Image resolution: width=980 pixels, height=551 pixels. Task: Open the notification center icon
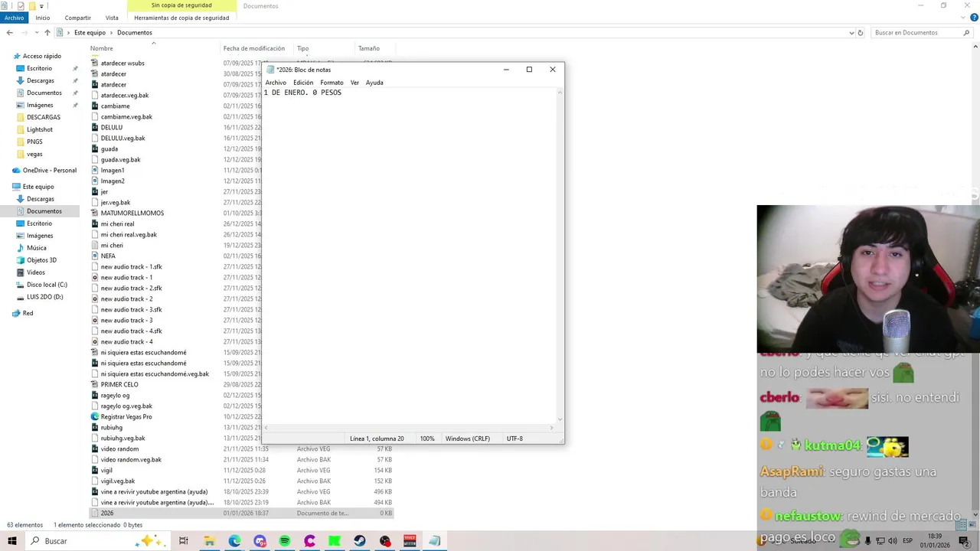tap(964, 541)
